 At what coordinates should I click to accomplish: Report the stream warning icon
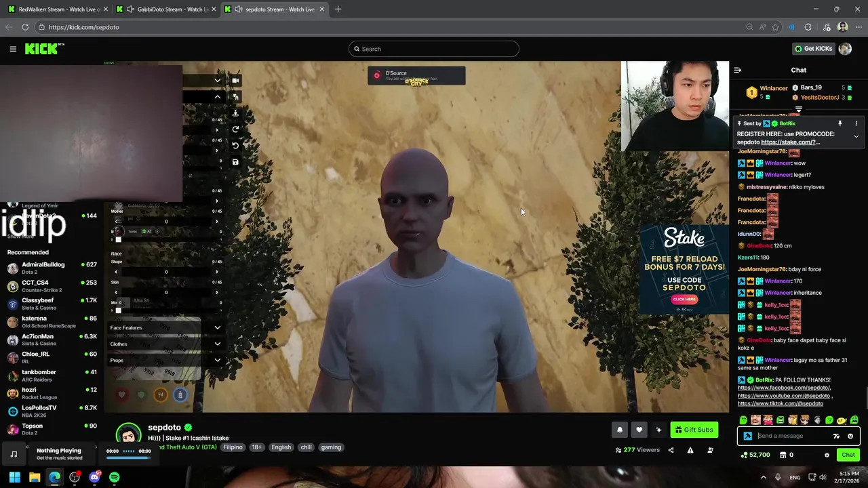[x=690, y=450]
